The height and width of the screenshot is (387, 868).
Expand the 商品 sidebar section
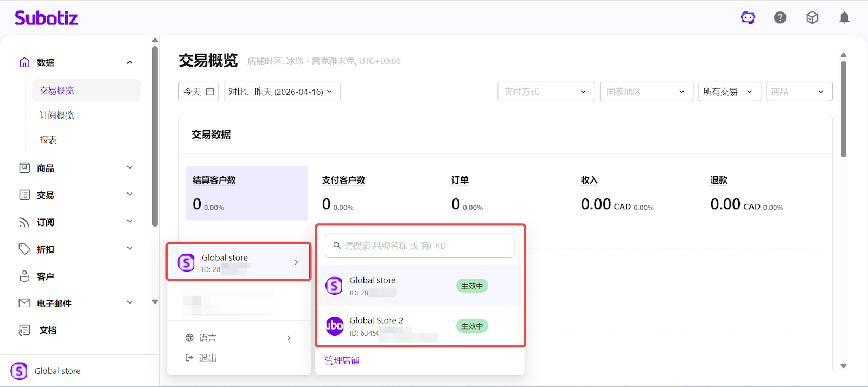point(130,168)
